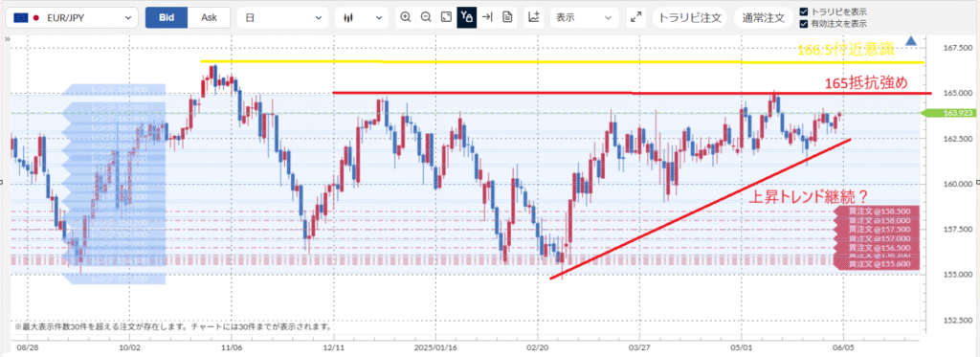Toggle the Y-axis lock icon

click(466, 17)
